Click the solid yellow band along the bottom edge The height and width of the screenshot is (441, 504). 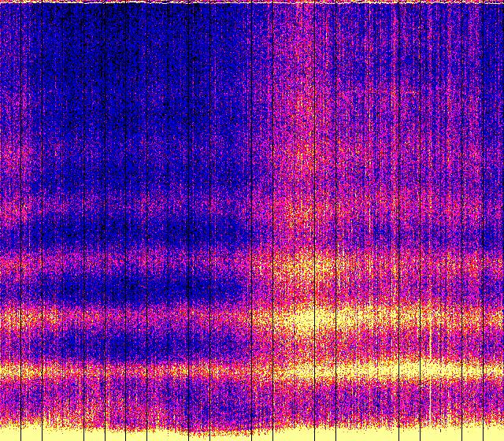pyautogui.click(x=252, y=435)
